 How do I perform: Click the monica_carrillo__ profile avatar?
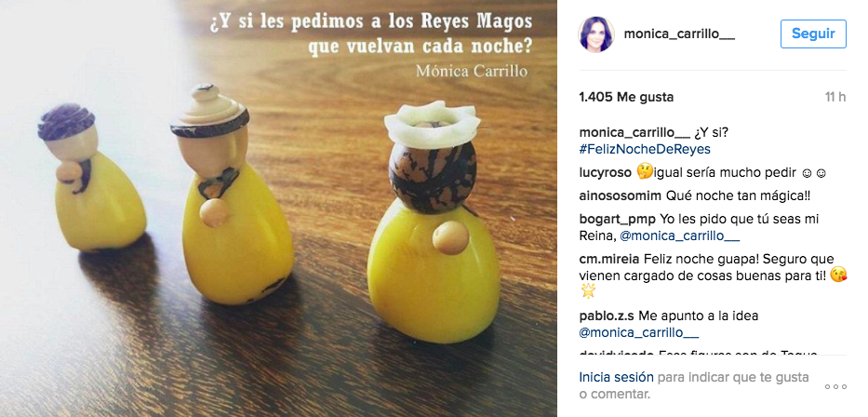coord(596,34)
